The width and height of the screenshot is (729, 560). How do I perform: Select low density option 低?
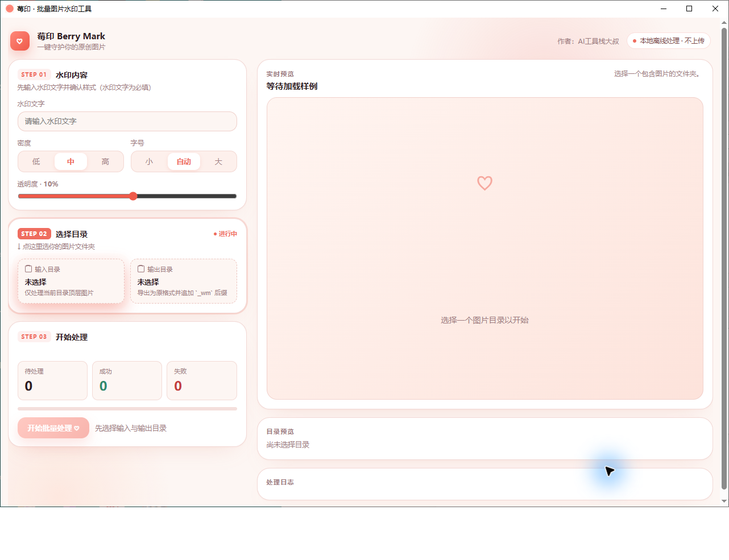click(x=36, y=161)
